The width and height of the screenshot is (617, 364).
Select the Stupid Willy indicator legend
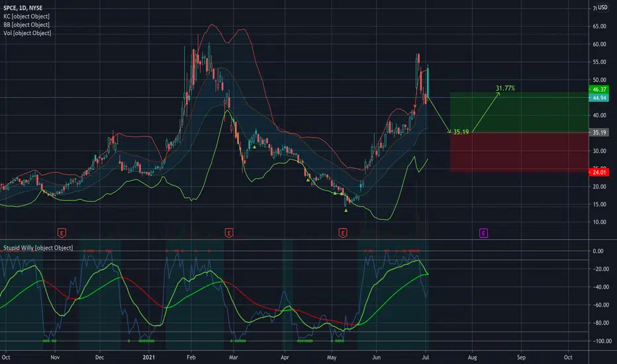(x=38, y=248)
